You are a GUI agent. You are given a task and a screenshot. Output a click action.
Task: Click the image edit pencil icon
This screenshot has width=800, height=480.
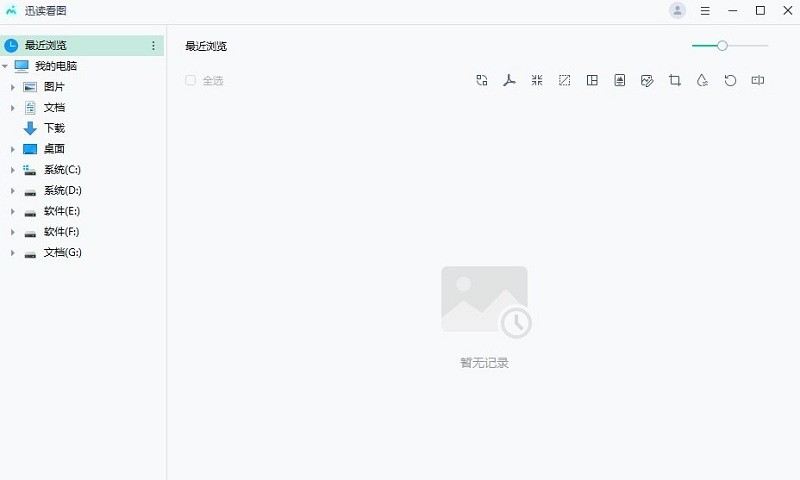[x=647, y=80]
